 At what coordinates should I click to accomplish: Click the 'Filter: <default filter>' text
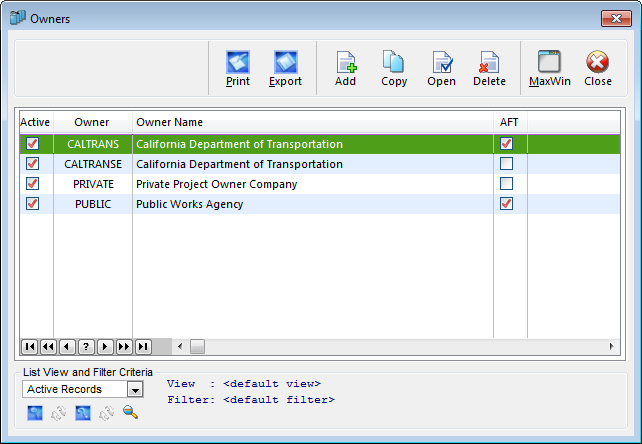pos(251,399)
